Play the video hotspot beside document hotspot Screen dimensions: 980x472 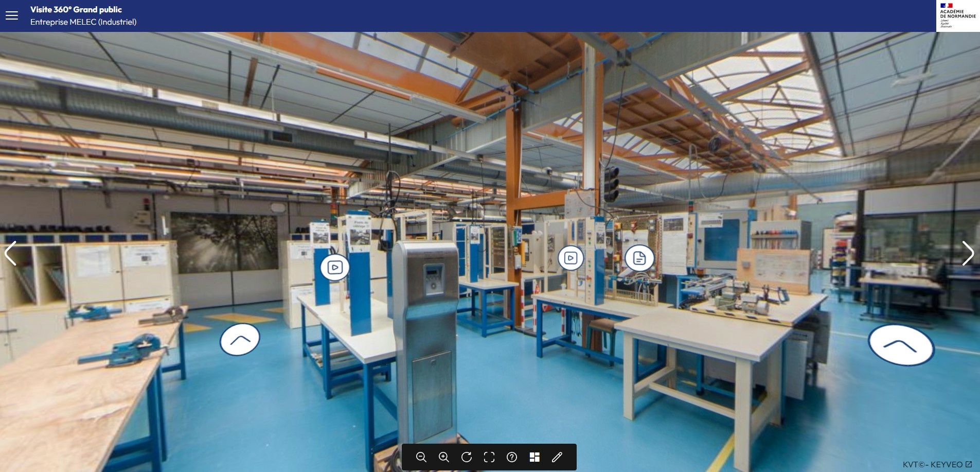click(571, 258)
